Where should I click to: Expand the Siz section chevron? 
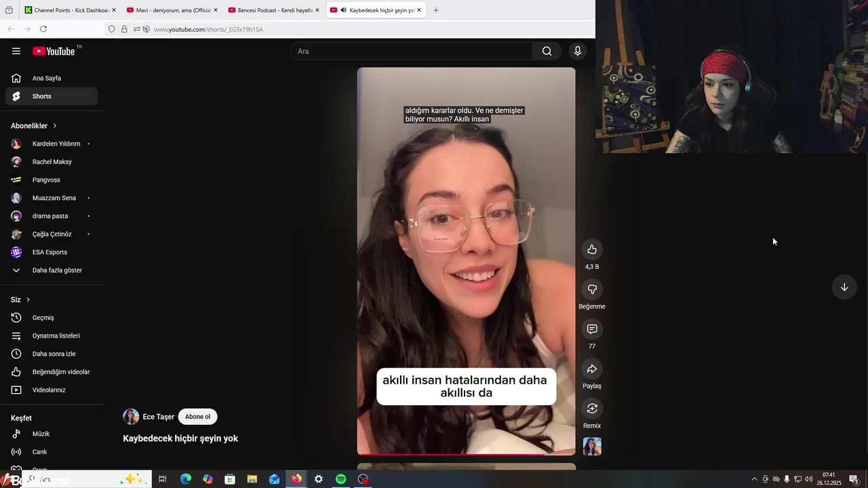(x=28, y=300)
